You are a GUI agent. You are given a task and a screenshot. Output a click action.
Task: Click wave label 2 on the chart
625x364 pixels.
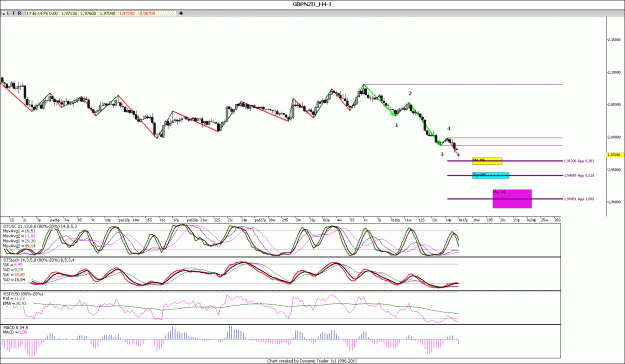(410, 94)
